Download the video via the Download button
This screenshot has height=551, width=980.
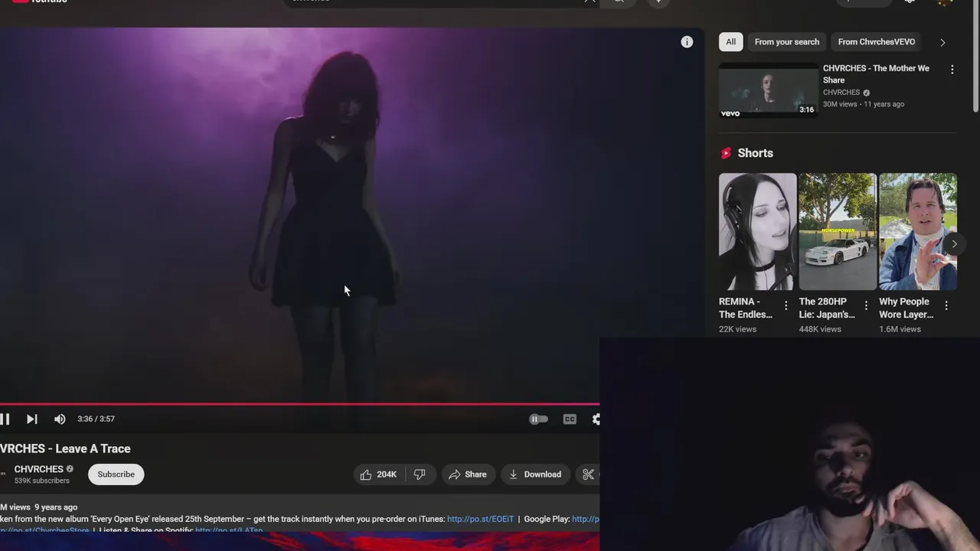(536, 474)
